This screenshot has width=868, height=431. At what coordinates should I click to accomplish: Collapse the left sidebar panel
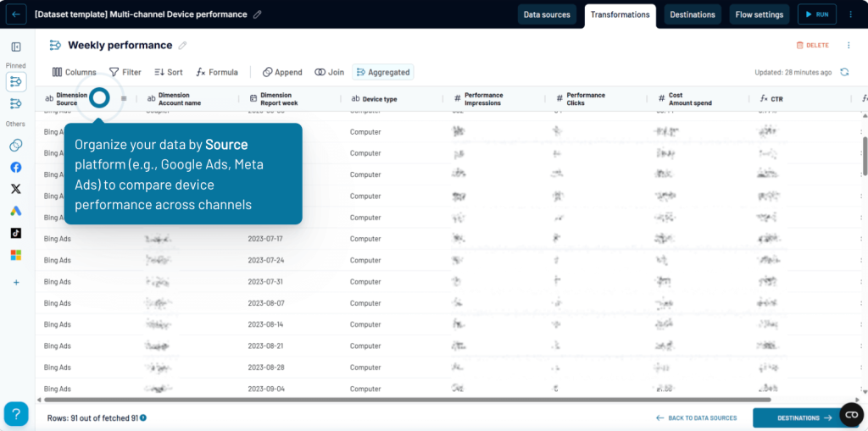(x=16, y=47)
